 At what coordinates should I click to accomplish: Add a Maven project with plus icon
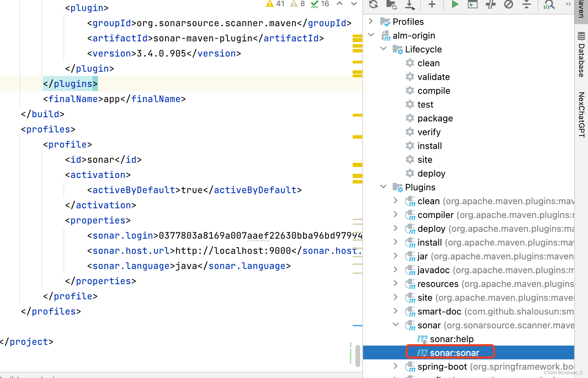tap(432, 4)
